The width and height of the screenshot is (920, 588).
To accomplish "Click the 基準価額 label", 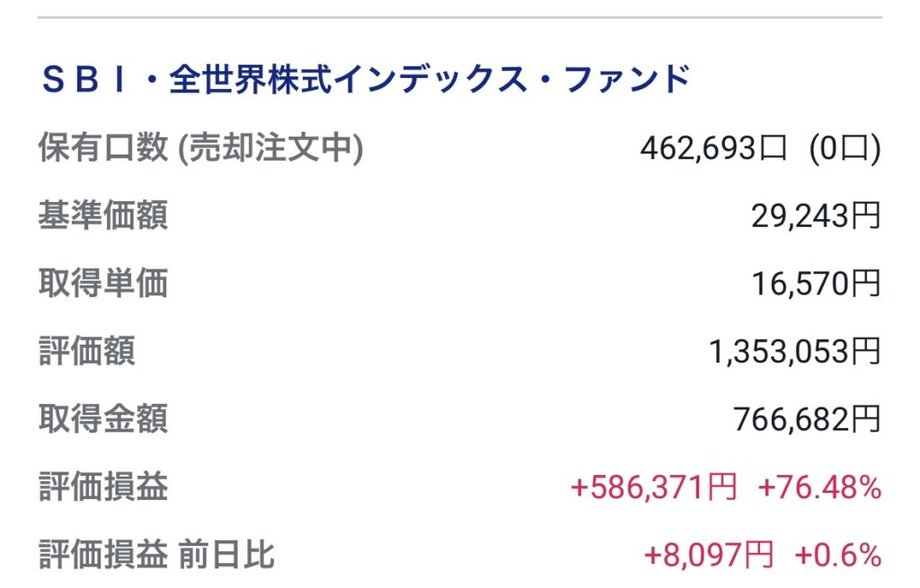I will [102, 216].
